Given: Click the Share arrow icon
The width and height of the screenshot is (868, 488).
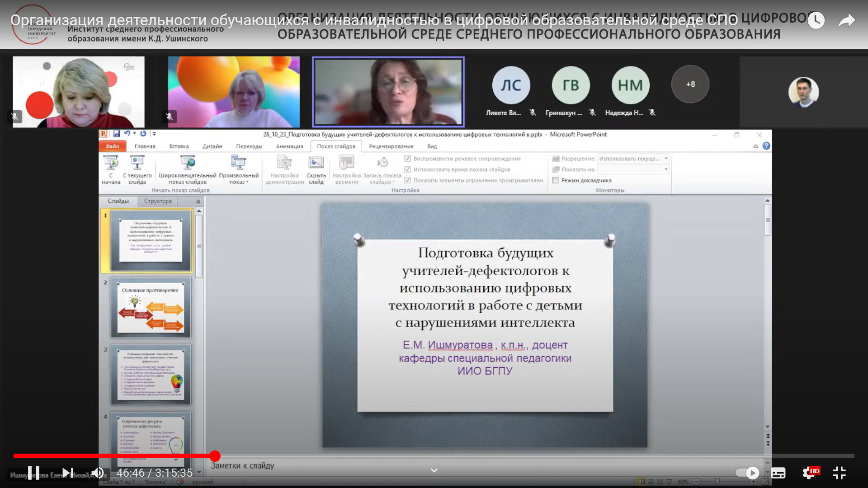Looking at the screenshot, I should 846,21.
